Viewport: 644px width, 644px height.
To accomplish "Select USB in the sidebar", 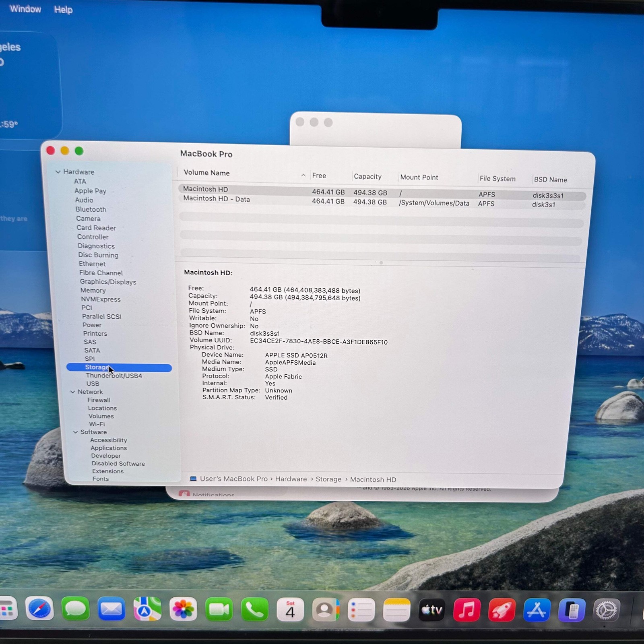I will (x=93, y=384).
